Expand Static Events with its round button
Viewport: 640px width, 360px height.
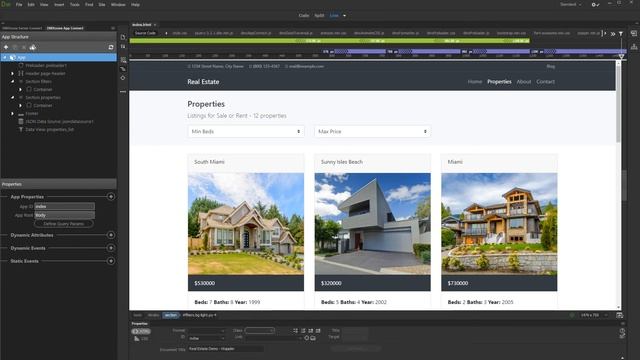coord(111,261)
